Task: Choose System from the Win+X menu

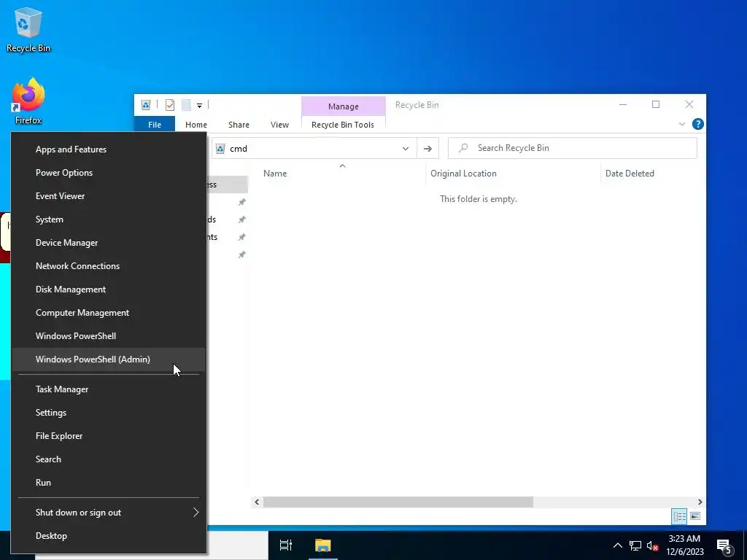Action: (109, 219)
